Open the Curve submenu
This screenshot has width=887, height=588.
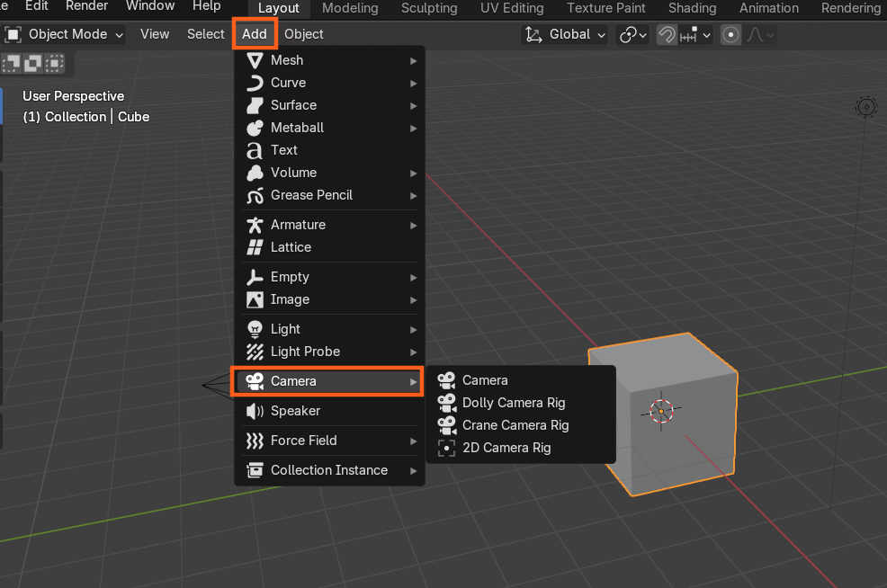pyautogui.click(x=329, y=83)
